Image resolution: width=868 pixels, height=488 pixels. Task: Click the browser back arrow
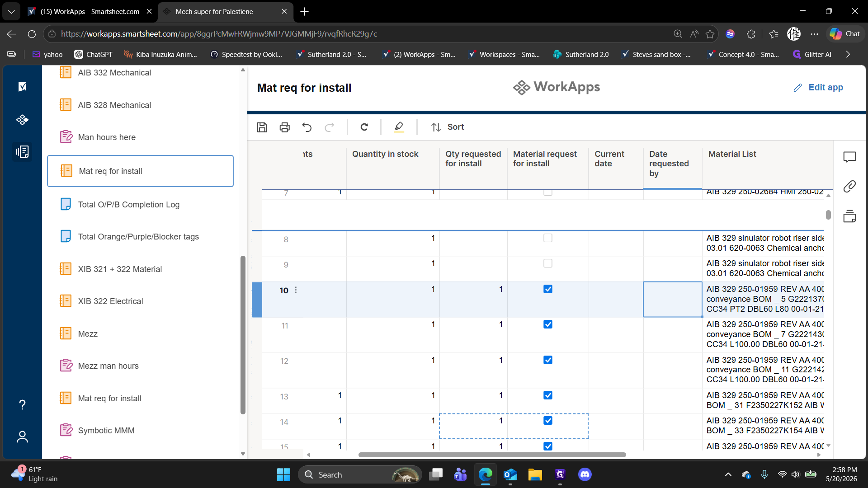click(x=12, y=34)
